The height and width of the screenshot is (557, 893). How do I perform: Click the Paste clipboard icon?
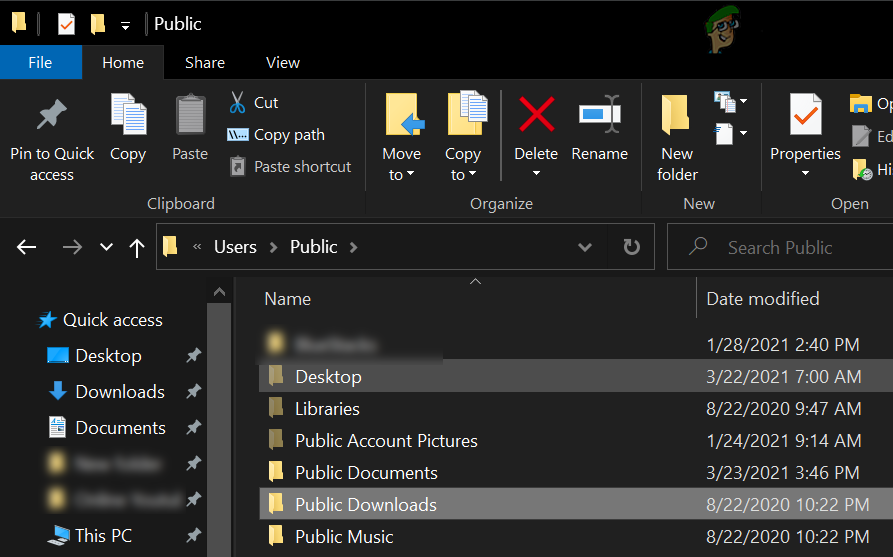click(190, 116)
